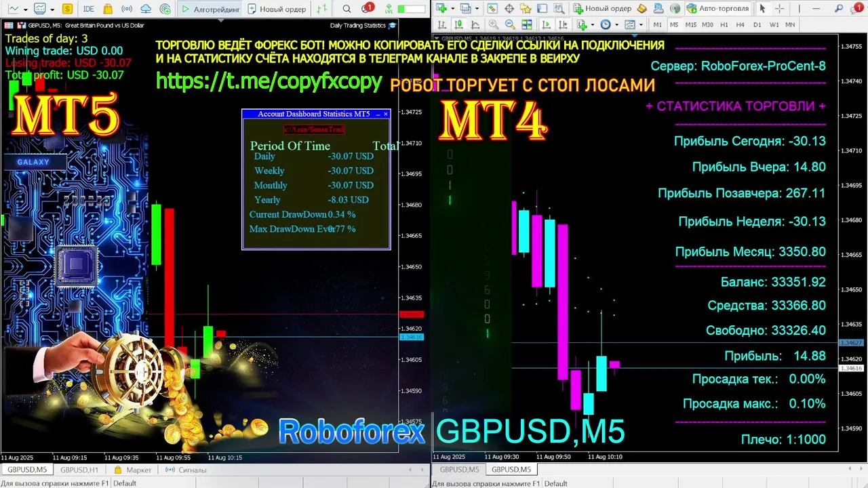Open the Data Window crosshair-circle icon in MT4
This screenshot has width=868, height=488.
click(509, 8)
